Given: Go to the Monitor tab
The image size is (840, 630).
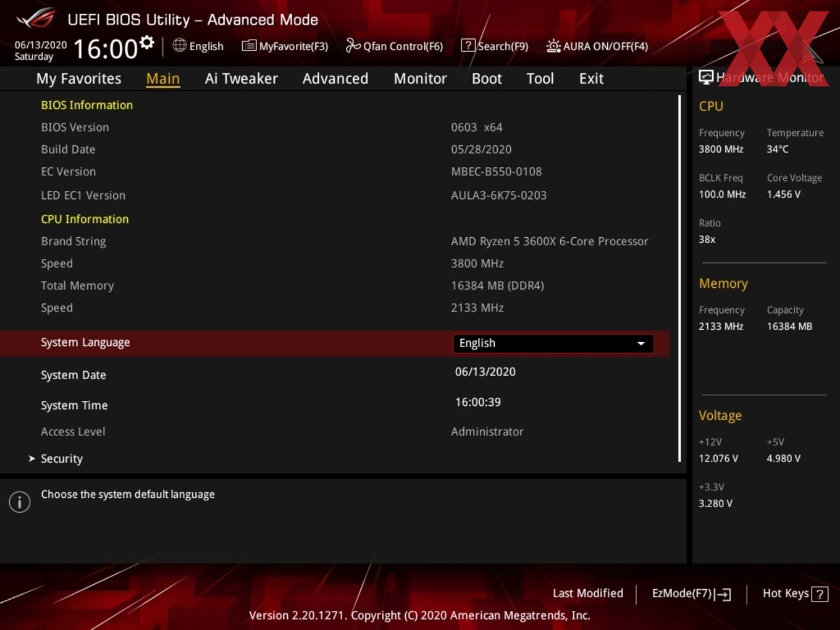Looking at the screenshot, I should pos(420,78).
